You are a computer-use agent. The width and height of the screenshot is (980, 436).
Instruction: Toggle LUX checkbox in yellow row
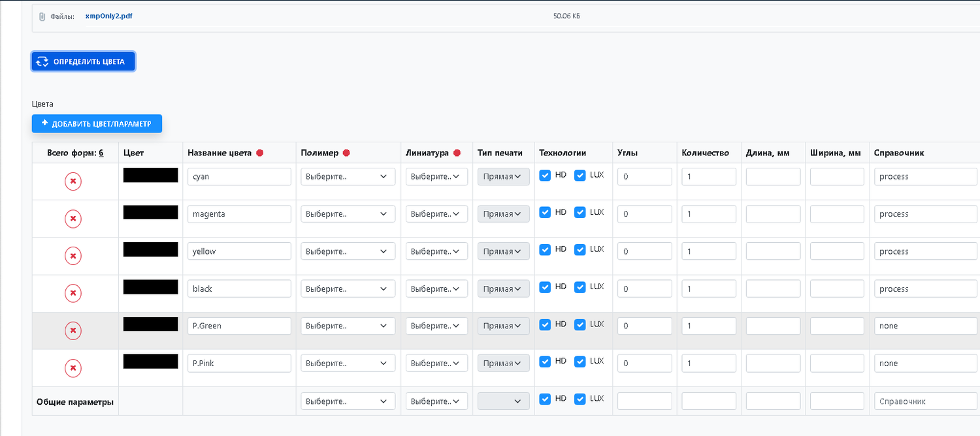click(580, 249)
